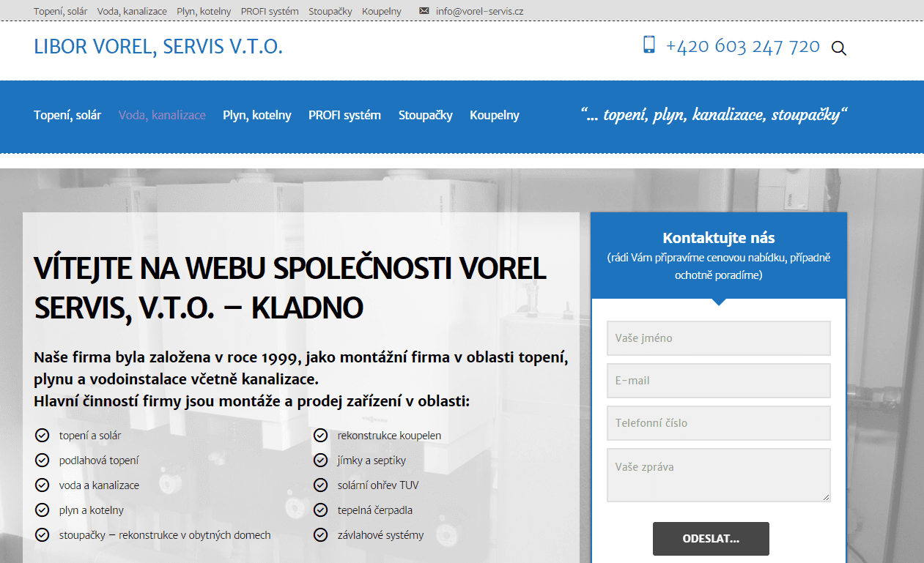Click Plyn, kotelny link in top gray bar

point(204,12)
